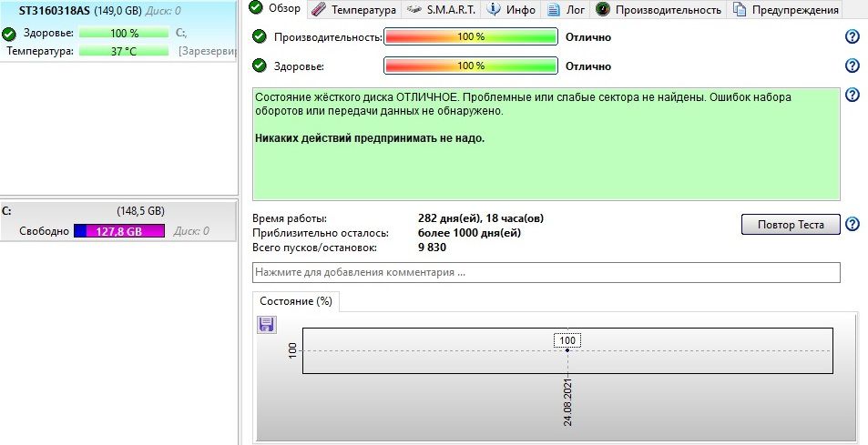Open the Температура tab
This screenshot has height=445, width=868.
click(x=353, y=10)
